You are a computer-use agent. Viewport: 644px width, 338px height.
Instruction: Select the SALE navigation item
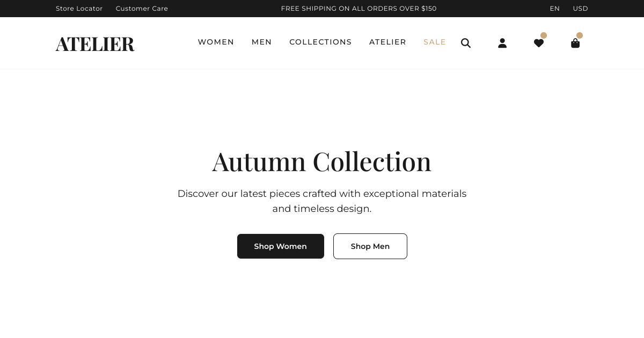(x=435, y=42)
